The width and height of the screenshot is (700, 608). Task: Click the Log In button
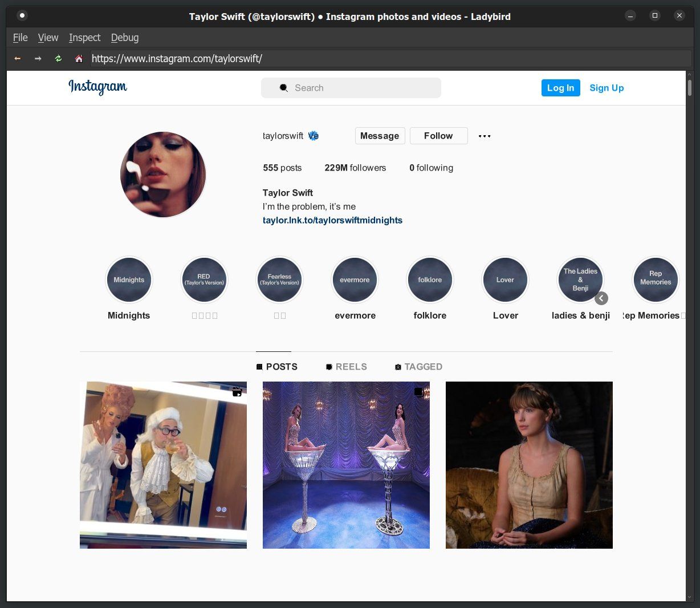[x=561, y=88]
